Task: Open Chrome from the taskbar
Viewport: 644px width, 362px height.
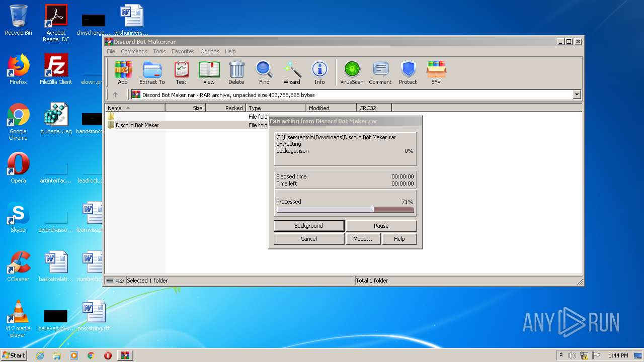Action: pyautogui.click(x=91, y=355)
